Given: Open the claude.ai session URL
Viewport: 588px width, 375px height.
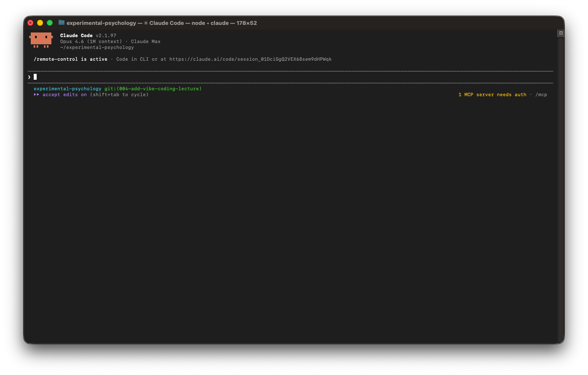Looking at the screenshot, I should tap(250, 59).
